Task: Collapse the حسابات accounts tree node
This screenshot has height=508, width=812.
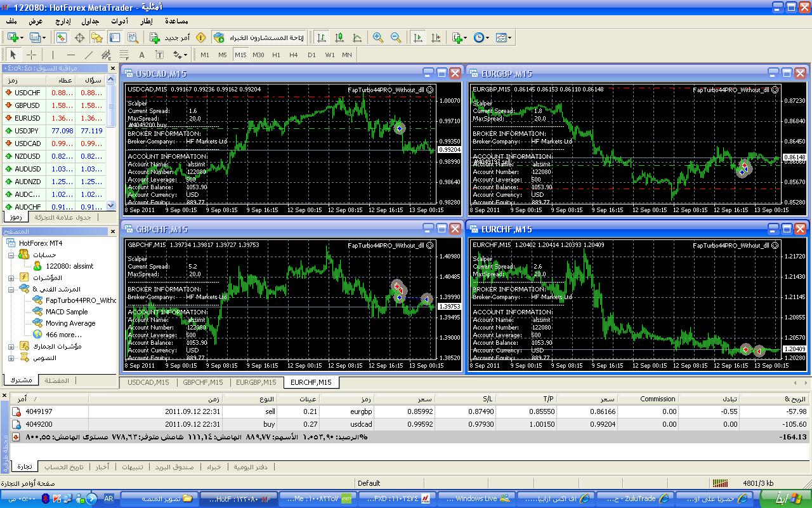Action: pos(11,255)
